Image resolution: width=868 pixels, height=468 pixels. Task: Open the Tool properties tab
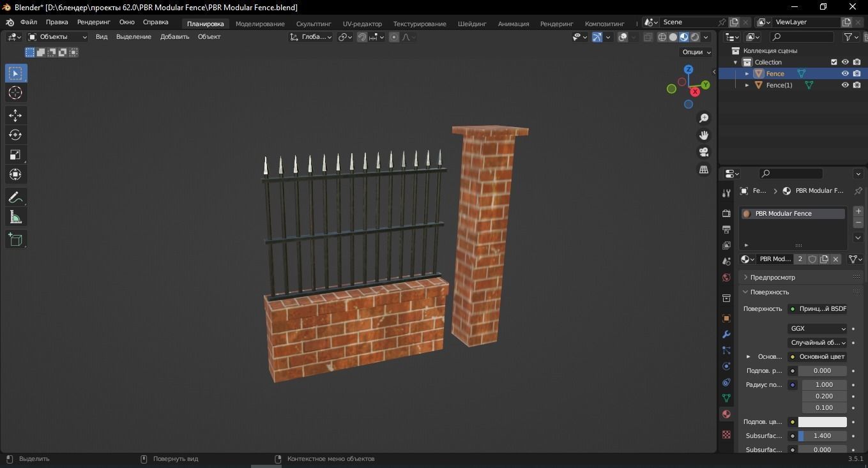point(726,193)
